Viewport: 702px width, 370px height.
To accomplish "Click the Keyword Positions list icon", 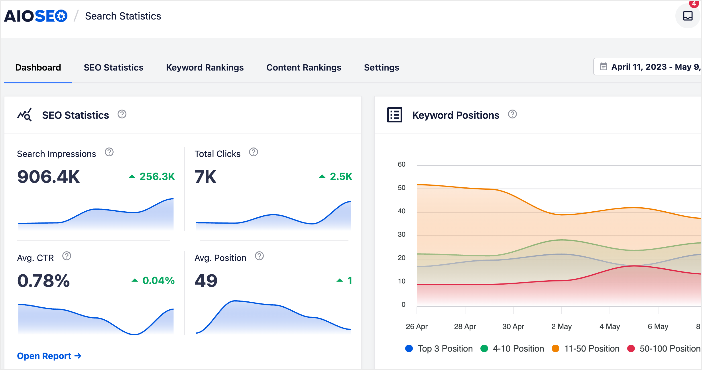I will pos(394,115).
